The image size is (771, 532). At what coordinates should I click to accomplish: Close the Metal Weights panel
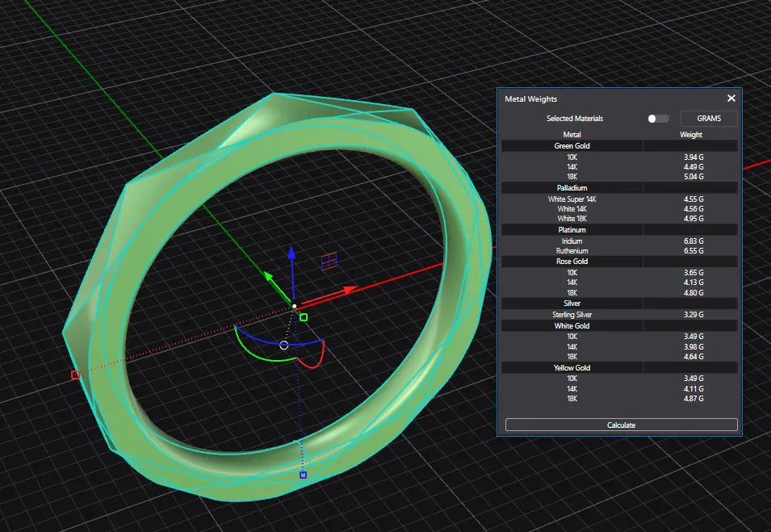point(731,98)
